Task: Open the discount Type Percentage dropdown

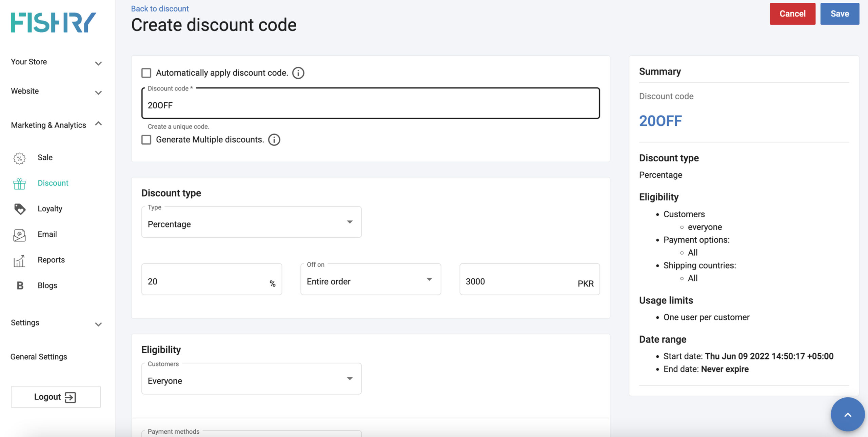Action: tap(251, 222)
